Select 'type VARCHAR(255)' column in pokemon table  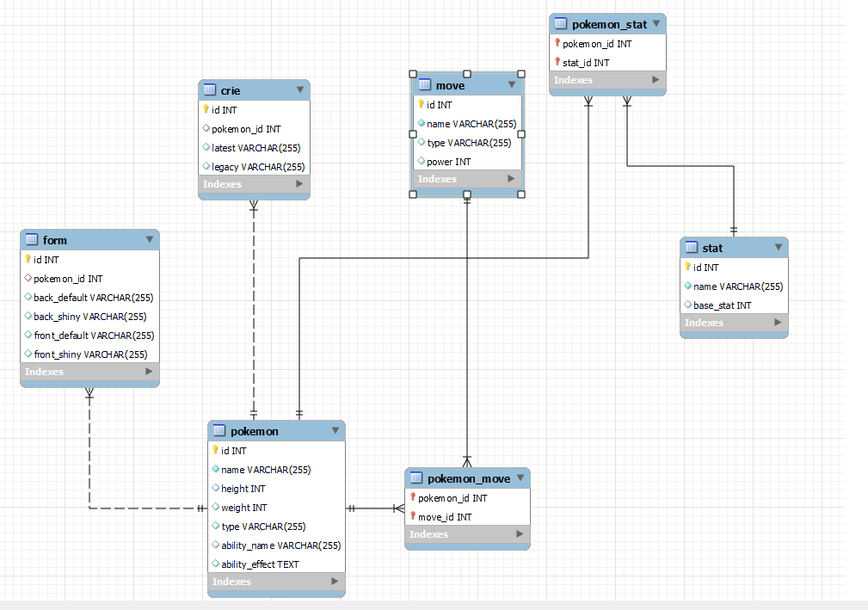tap(277, 526)
